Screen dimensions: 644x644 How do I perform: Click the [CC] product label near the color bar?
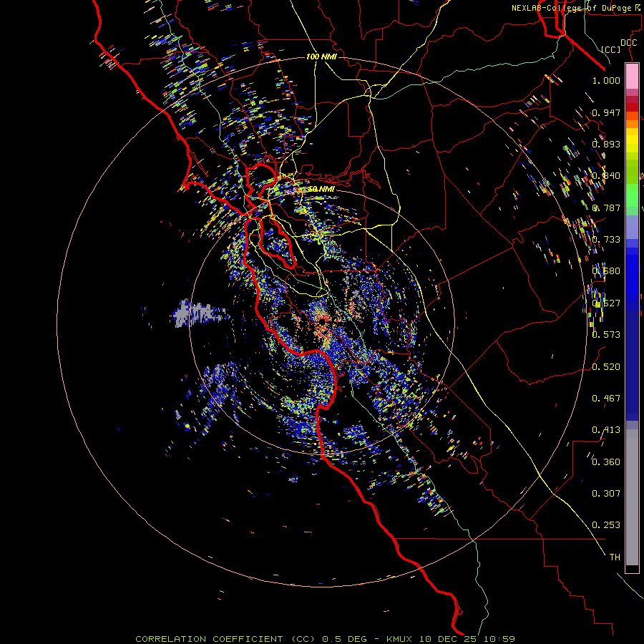click(611, 49)
